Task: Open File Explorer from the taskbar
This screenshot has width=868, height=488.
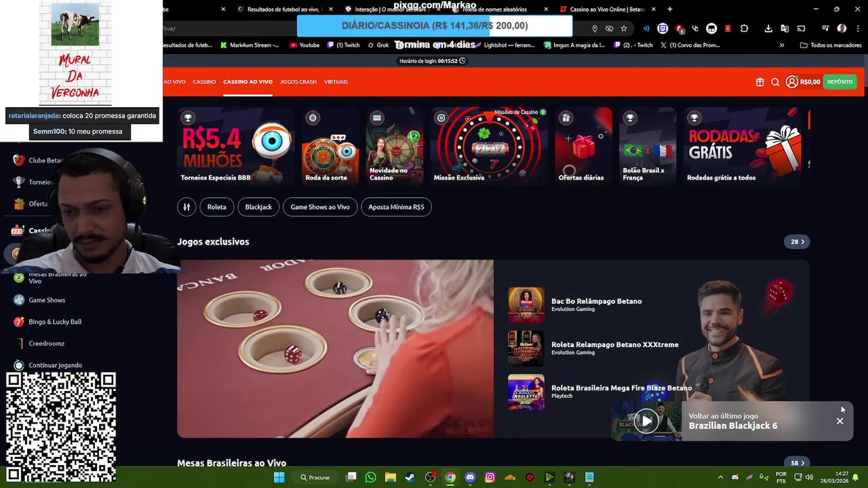Action: click(390, 477)
